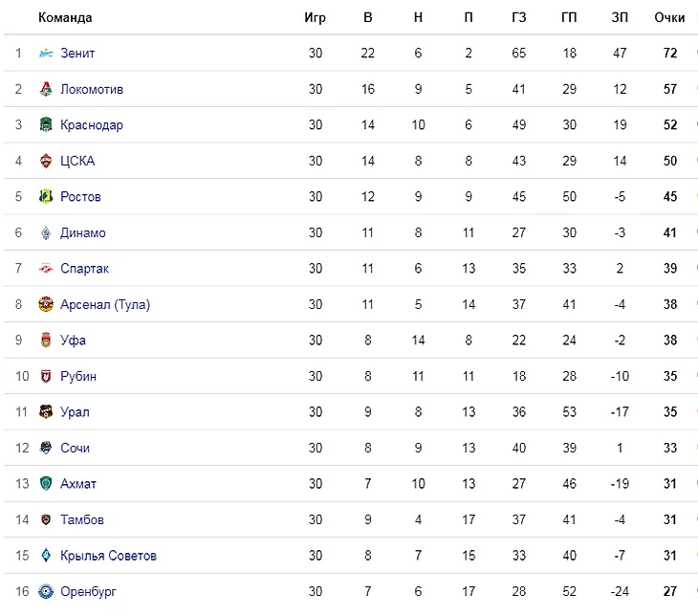Screen dimensions: 698x616
Task: Open the Крылья Советов team link
Action: pyautogui.click(x=108, y=556)
